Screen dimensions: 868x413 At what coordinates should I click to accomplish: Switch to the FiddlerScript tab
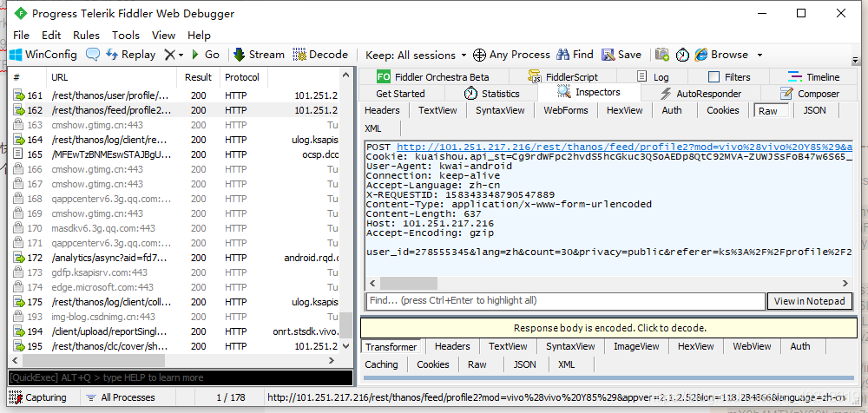coord(563,77)
